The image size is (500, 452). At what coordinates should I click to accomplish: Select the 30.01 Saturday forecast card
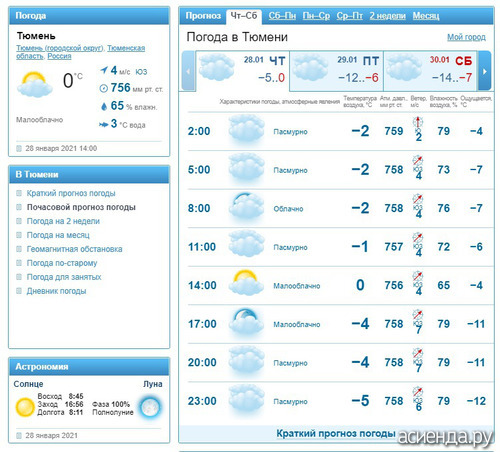431,70
